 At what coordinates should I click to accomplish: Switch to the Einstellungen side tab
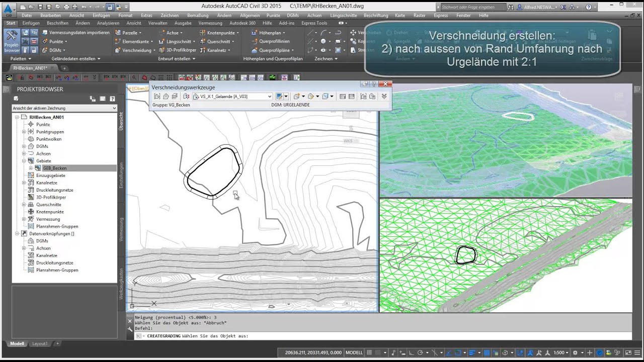tap(121, 175)
